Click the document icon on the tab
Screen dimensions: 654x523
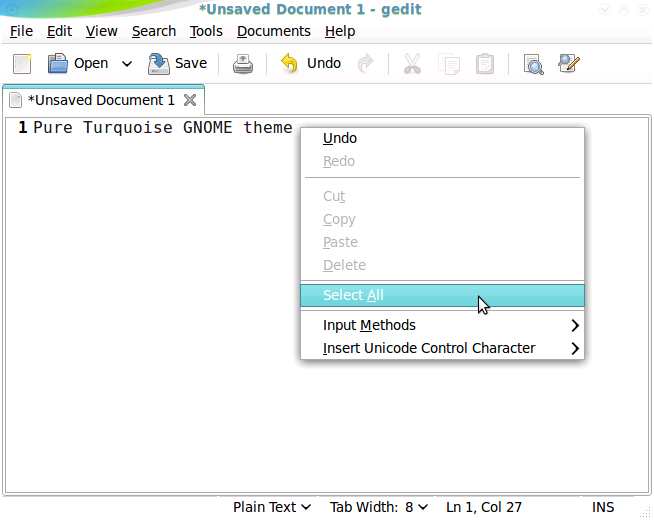[15, 100]
